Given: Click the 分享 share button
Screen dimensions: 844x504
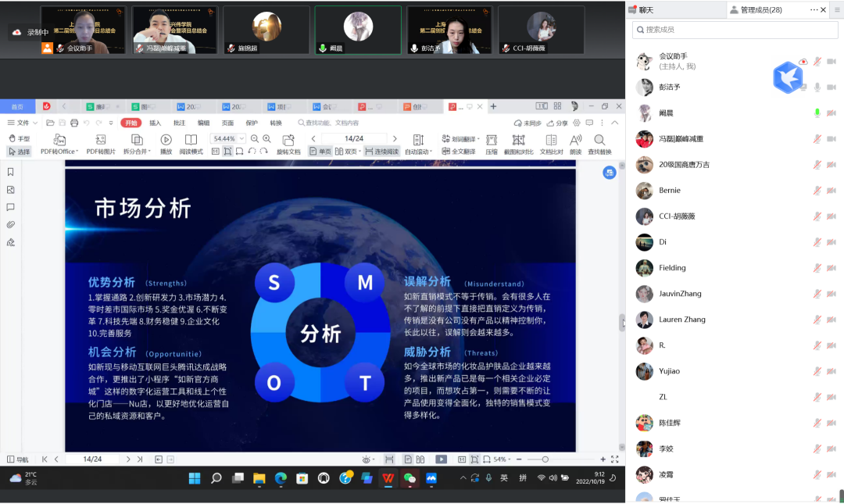Looking at the screenshot, I should [x=558, y=123].
